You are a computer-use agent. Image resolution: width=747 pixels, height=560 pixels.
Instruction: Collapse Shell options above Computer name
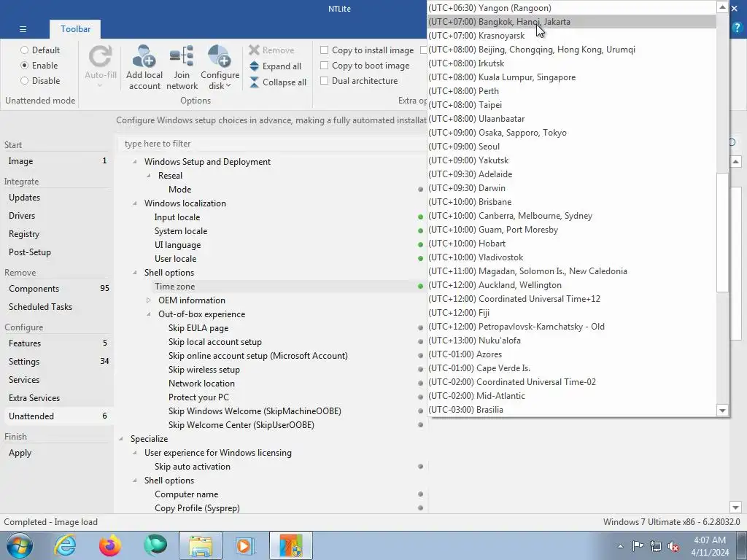click(134, 480)
